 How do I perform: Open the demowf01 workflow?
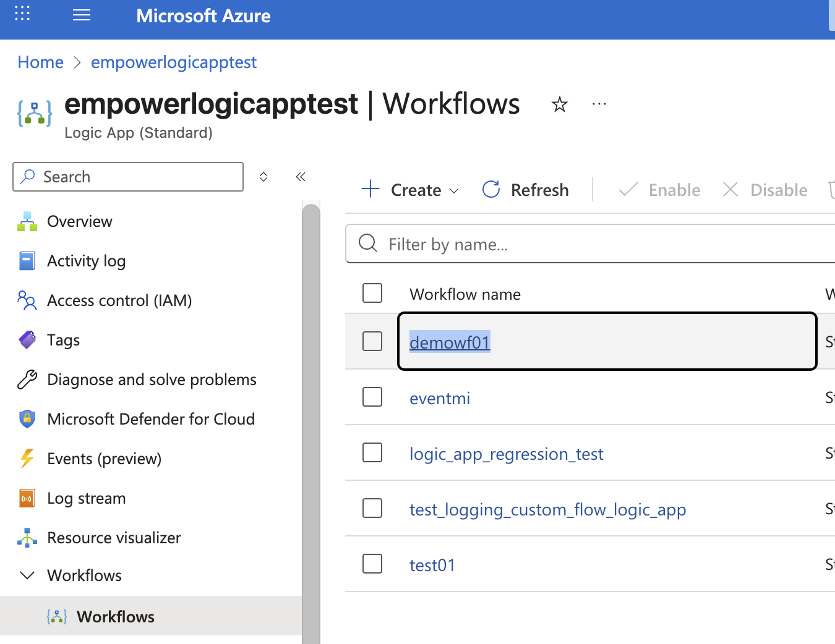(450, 342)
